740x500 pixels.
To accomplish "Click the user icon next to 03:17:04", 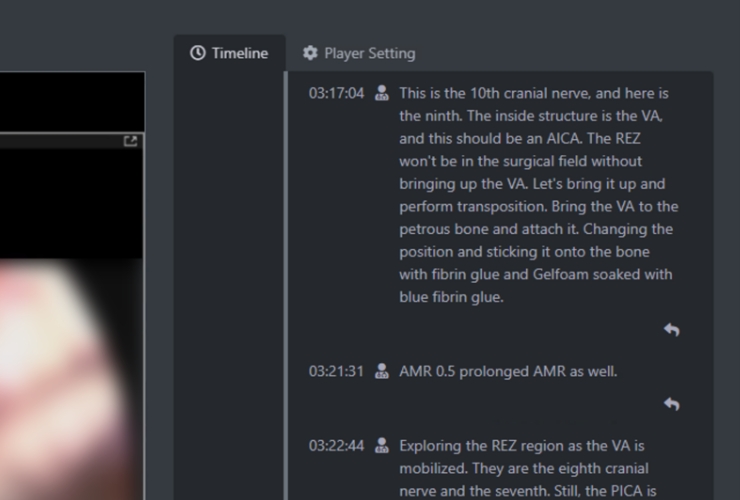I will point(381,93).
